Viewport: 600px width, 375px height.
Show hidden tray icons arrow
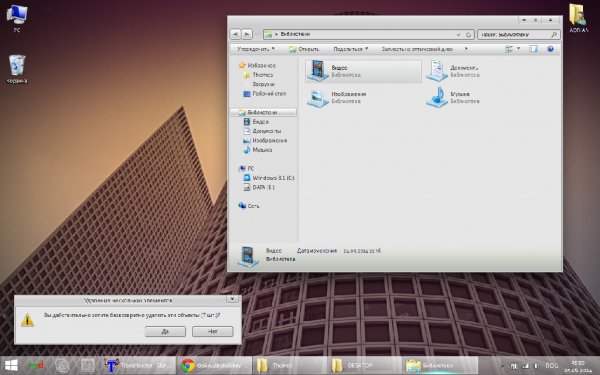[x=503, y=366]
